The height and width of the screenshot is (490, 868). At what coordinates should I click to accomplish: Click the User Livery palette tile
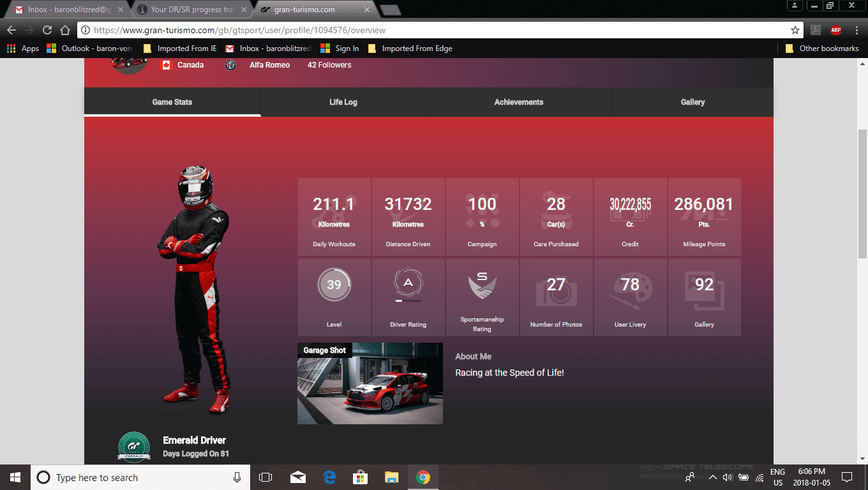[x=630, y=297]
